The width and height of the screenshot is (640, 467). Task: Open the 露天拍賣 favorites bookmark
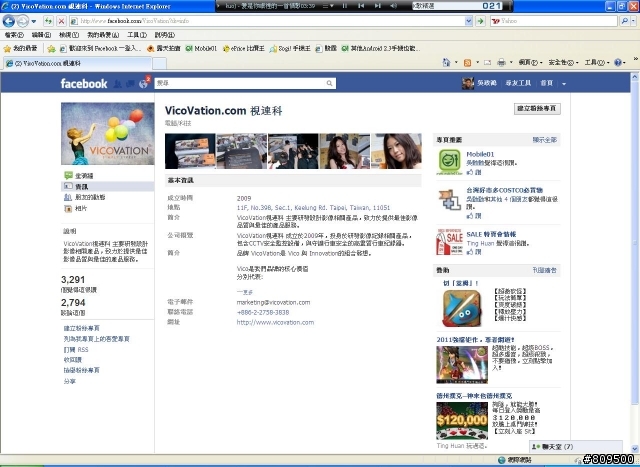(163, 49)
